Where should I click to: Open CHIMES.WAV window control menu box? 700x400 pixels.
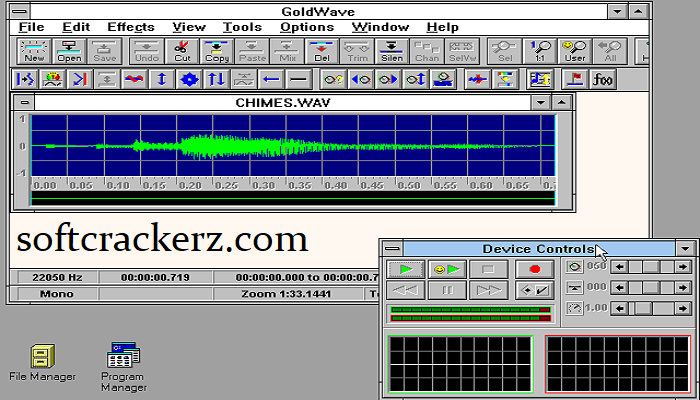[x=24, y=103]
